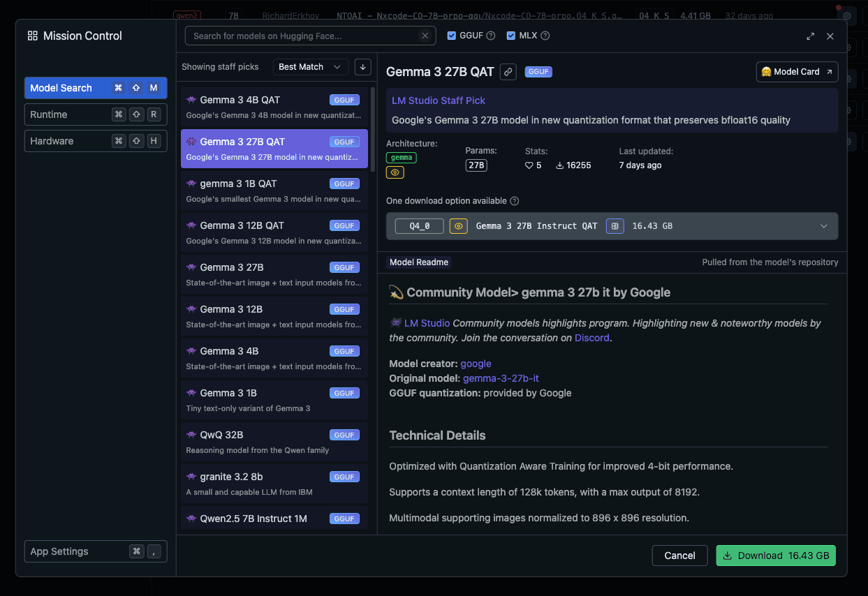
Task: Click the LM Studio Staff Pick heading
Action: pos(439,100)
